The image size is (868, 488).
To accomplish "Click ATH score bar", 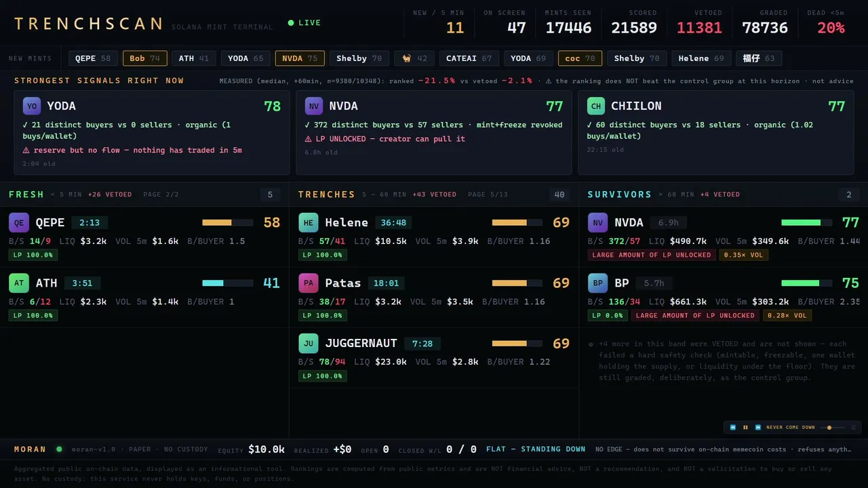I will point(228,283).
